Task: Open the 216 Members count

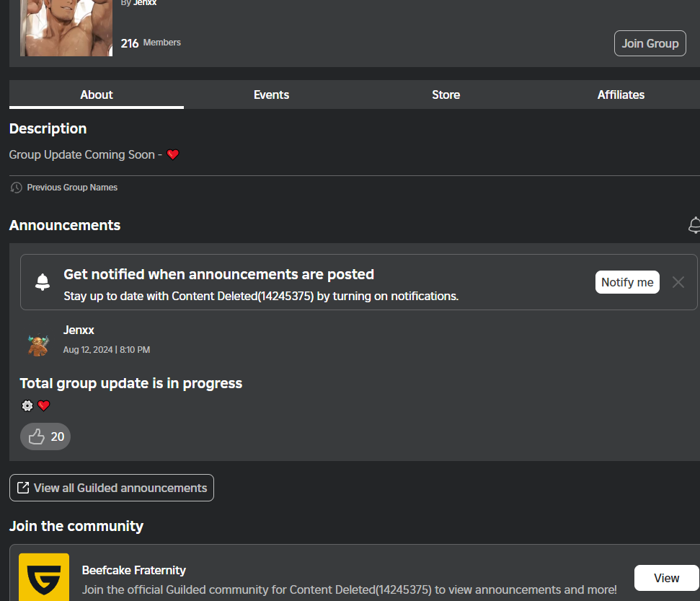Action: point(151,43)
